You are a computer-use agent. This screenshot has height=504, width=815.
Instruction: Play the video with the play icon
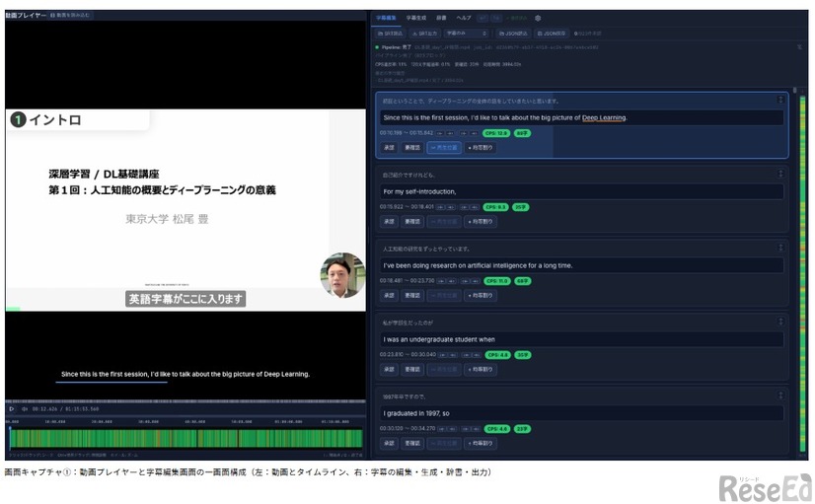click(12, 409)
